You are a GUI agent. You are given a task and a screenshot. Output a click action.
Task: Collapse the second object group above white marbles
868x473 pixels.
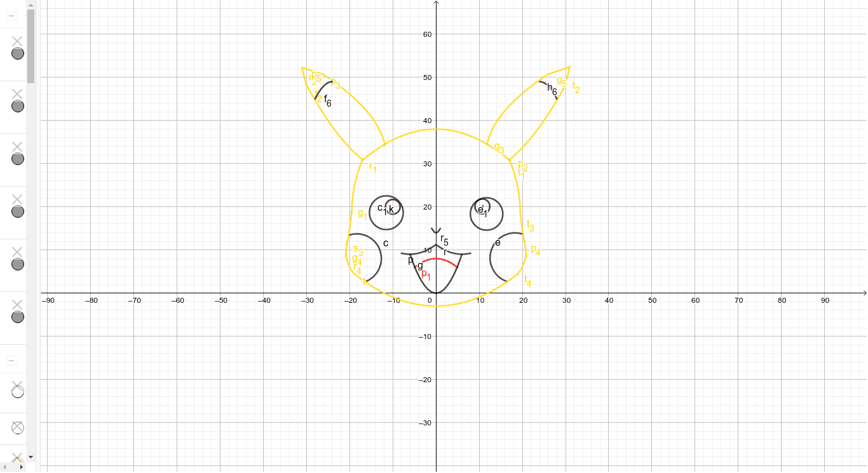11,361
